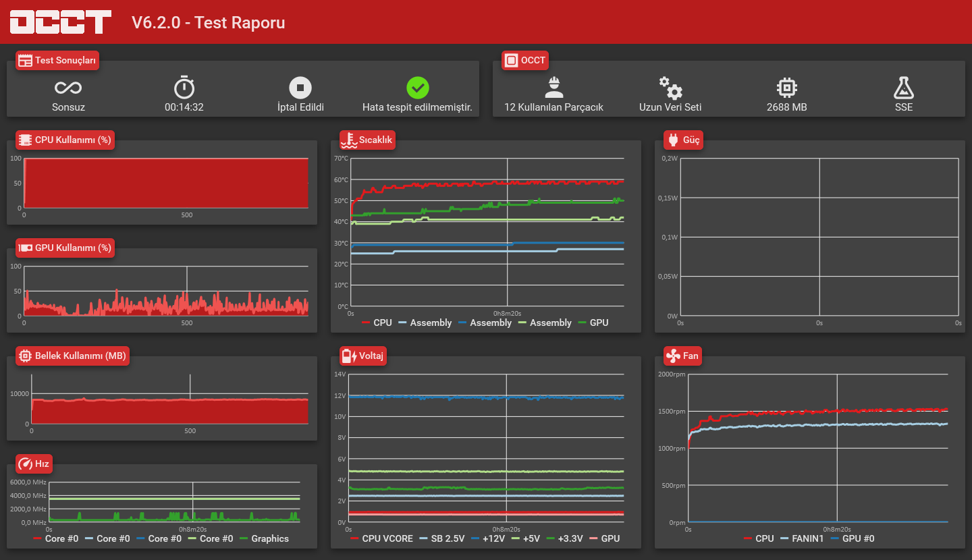This screenshot has height=560, width=972.
Task: Click the infinity icon above Sonsuz
Action: [68, 88]
